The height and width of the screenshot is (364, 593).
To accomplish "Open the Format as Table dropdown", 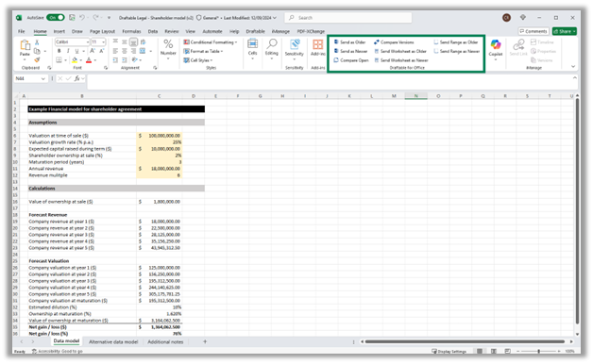I will pyautogui.click(x=203, y=51).
